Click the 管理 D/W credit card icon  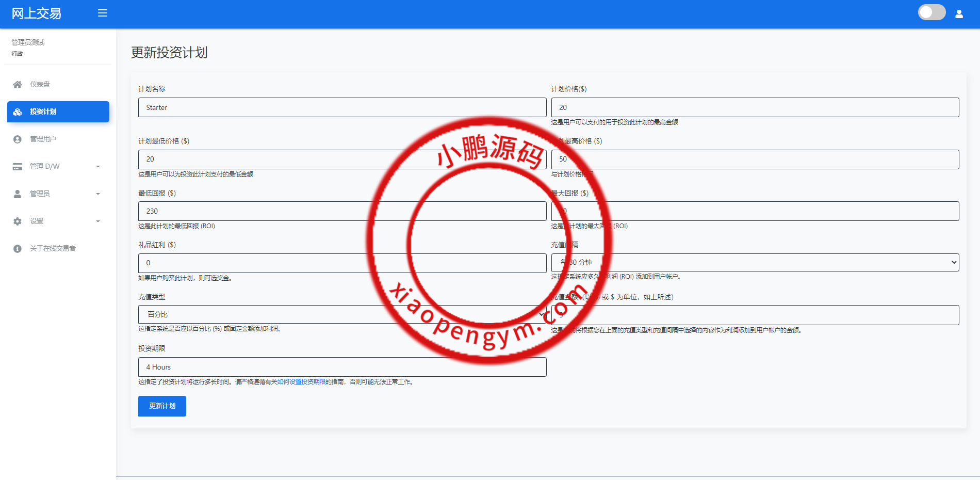pos(18,167)
